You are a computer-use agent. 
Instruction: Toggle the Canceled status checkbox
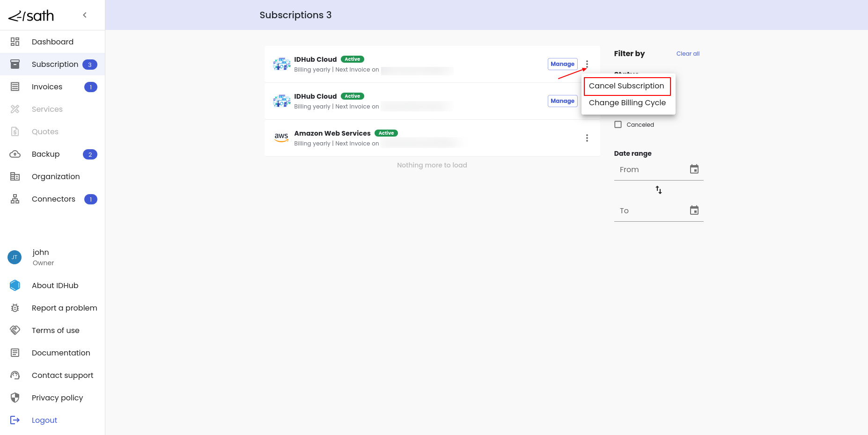tap(618, 124)
